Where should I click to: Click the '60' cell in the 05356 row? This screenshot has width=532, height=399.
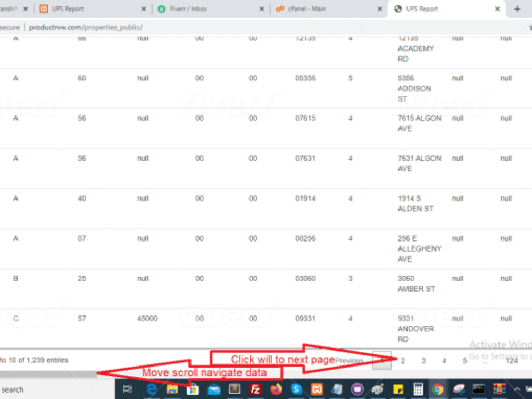point(82,78)
